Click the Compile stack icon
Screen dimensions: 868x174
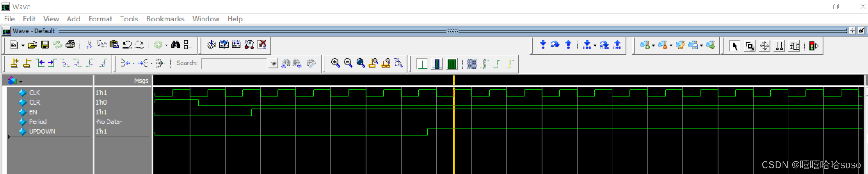211,45
